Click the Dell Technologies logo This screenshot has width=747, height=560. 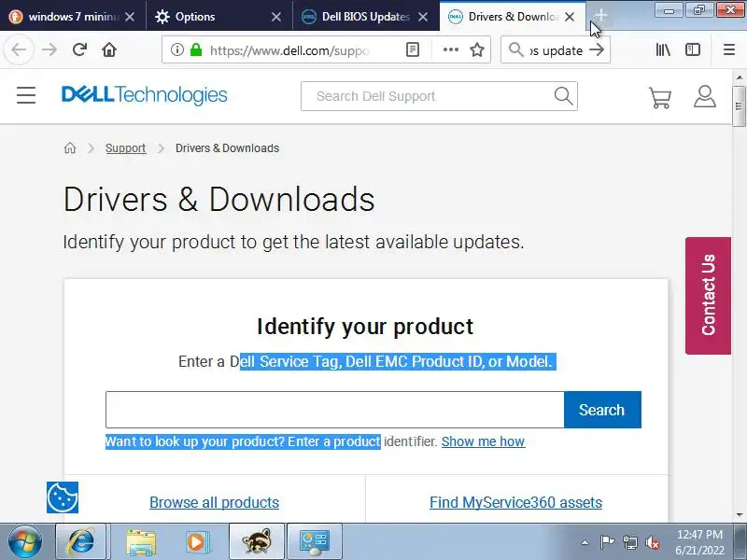coord(145,95)
